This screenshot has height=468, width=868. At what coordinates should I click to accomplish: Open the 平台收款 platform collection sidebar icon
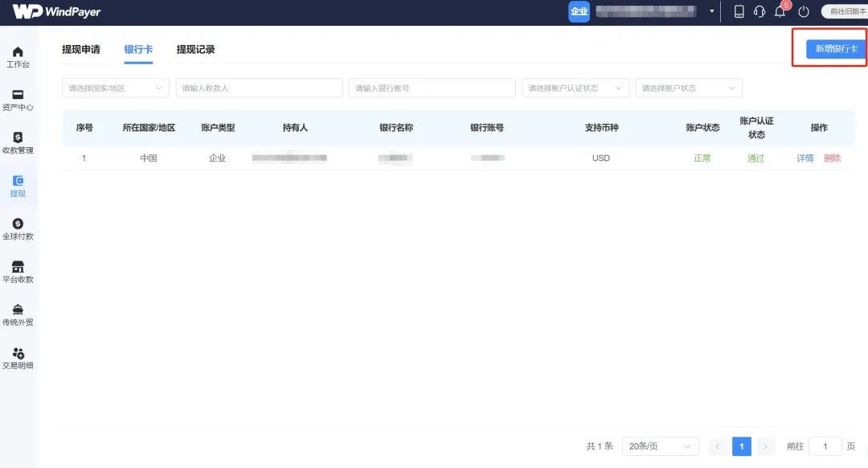coord(18,271)
